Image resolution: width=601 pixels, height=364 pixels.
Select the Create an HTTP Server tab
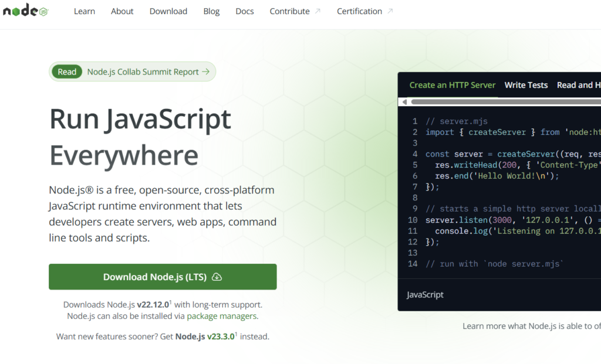[x=453, y=85]
